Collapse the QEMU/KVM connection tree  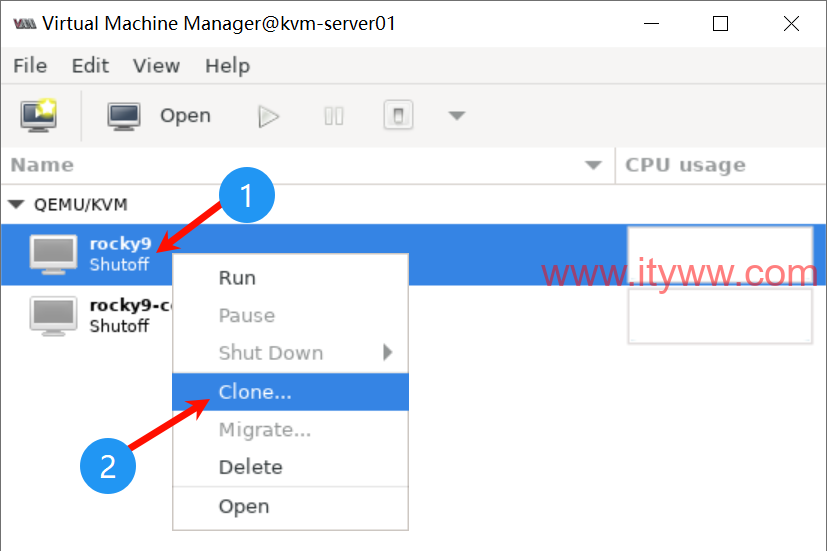pyautogui.click(x=16, y=204)
